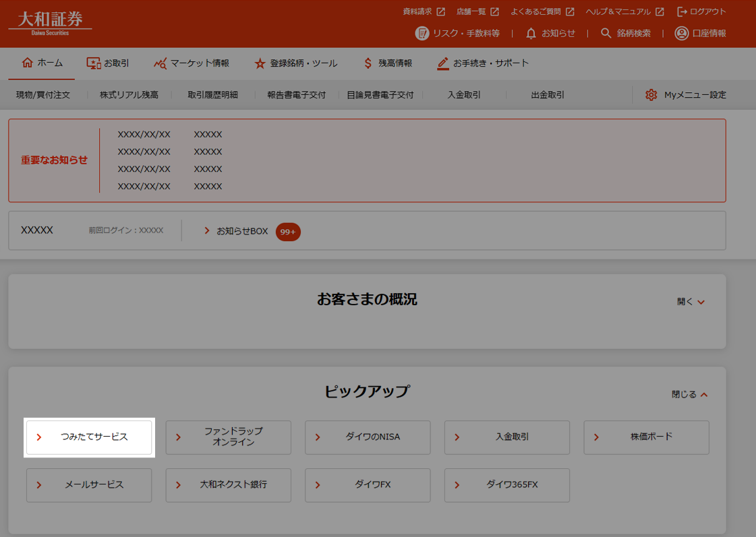756x537 pixels.
Task: Open 目論見書電子交付
Action: click(x=380, y=95)
